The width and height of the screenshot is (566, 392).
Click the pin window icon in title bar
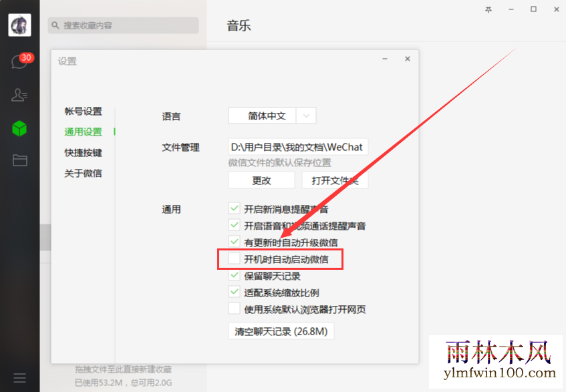pyautogui.click(x=488, y=10)
